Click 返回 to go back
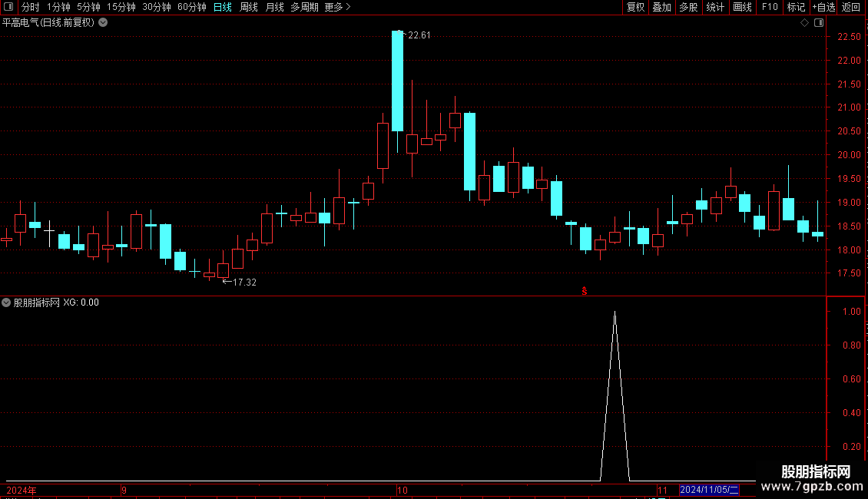 click(851, 7)
